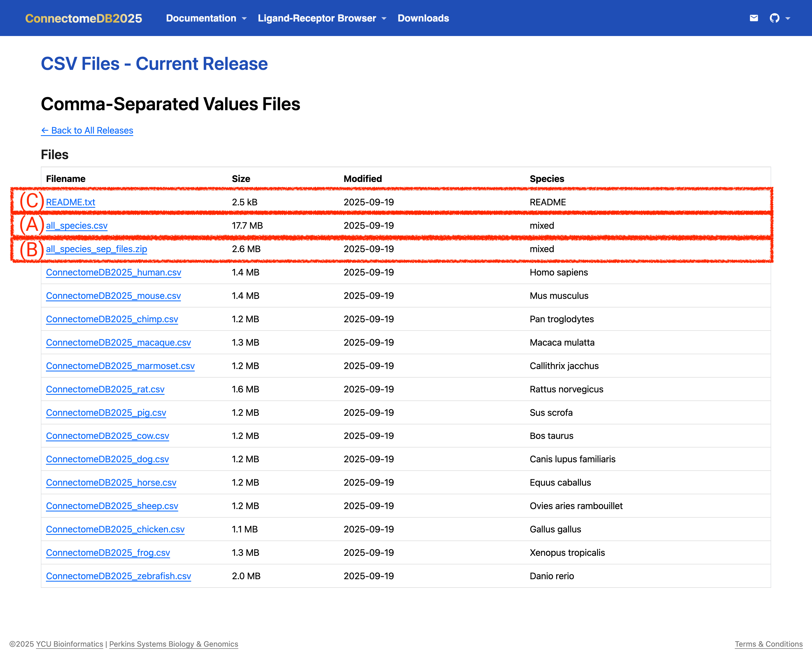Expand the Documentation dropdown menu

tap(206, 19)
